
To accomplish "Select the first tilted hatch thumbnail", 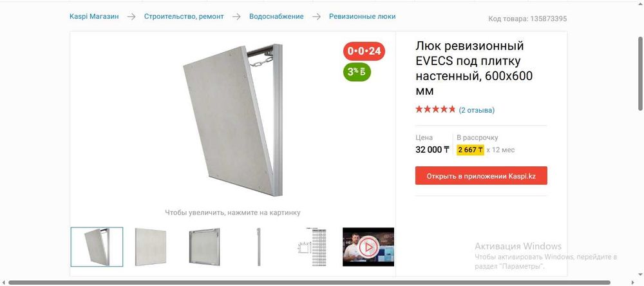I will click(x=97, y=247).
